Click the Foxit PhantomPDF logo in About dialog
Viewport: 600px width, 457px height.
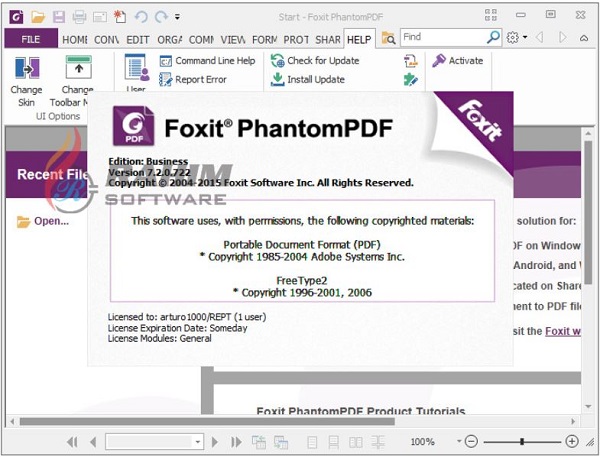[x=134, y=126]
